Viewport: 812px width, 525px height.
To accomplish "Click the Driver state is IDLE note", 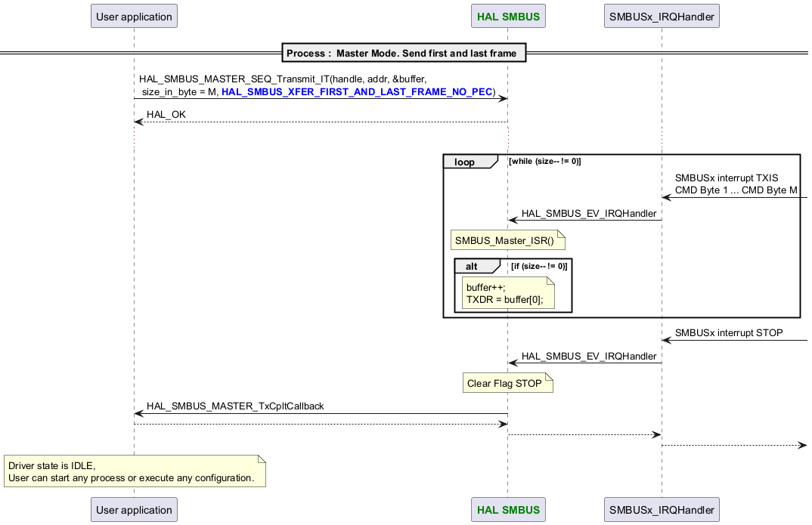I will 134,472.
